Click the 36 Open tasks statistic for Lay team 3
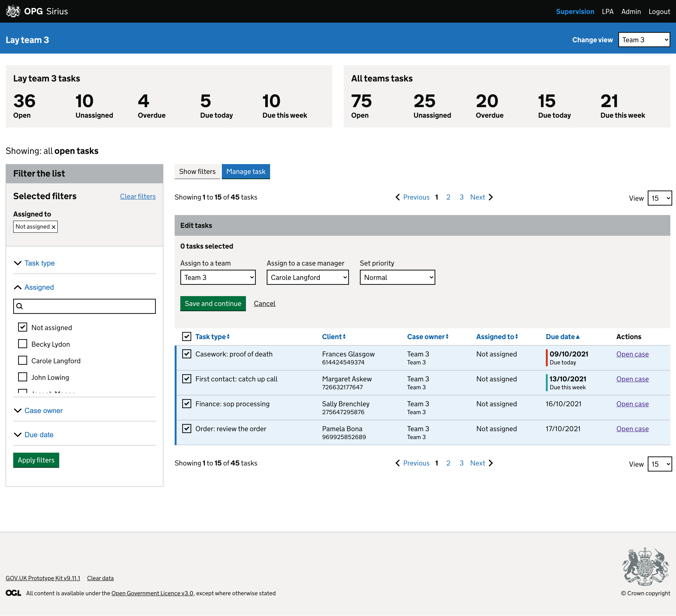The width and height of the screenshot is (676, 616). [25, 106]
